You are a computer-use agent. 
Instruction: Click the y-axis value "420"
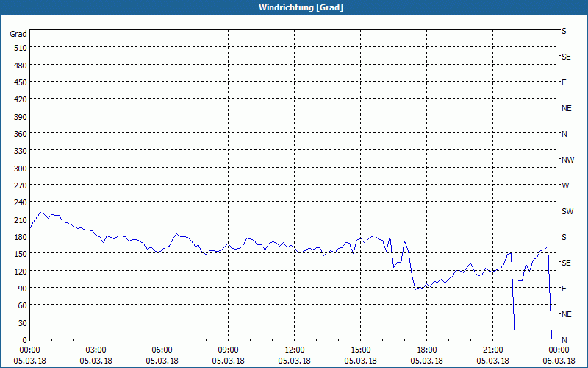point(21,99)
